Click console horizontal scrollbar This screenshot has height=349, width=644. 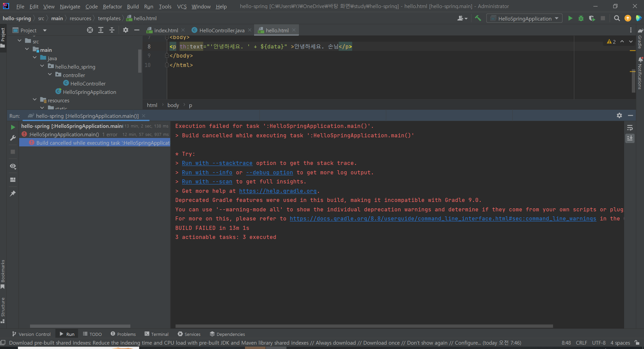[x=364, y=326]
